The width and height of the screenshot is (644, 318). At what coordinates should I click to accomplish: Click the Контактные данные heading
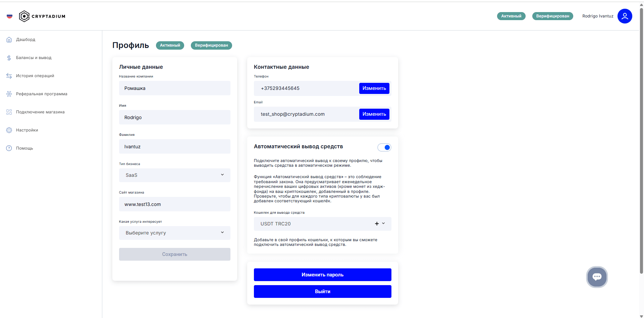click(x=281, y=67)
